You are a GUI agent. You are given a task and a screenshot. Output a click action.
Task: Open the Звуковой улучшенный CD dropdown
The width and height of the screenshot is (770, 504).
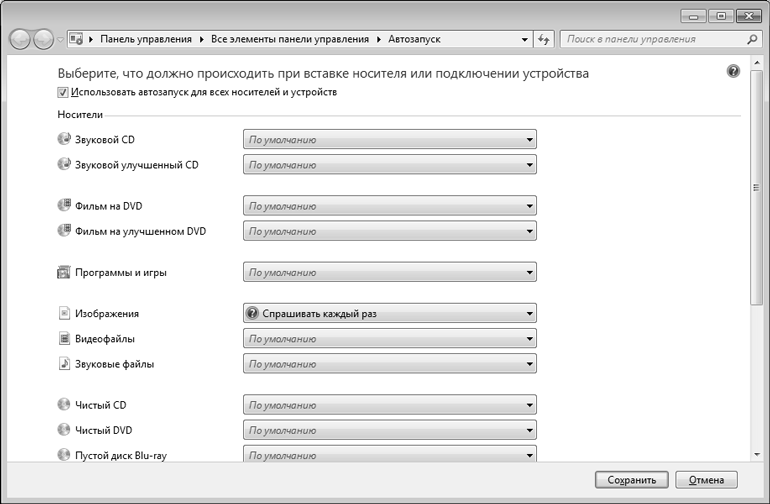coord(389,165)
